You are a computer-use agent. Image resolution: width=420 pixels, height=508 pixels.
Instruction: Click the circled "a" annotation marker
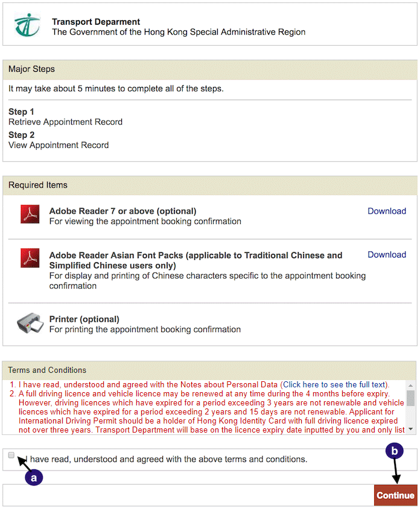click(34, 476)
